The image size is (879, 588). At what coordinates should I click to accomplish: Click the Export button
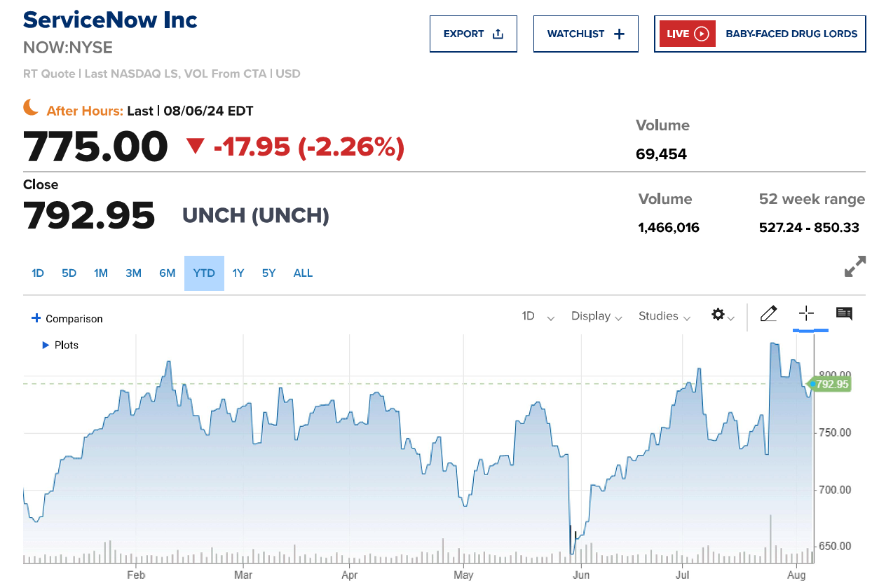pos(473,34)
